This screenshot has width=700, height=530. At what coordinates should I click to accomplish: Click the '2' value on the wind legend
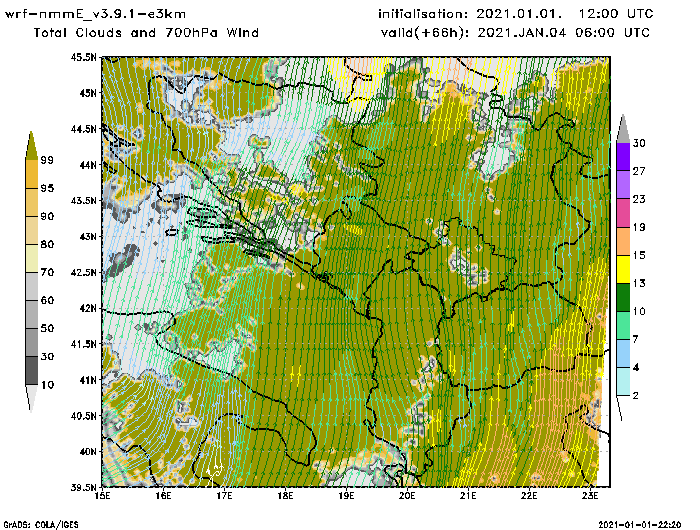636,396
